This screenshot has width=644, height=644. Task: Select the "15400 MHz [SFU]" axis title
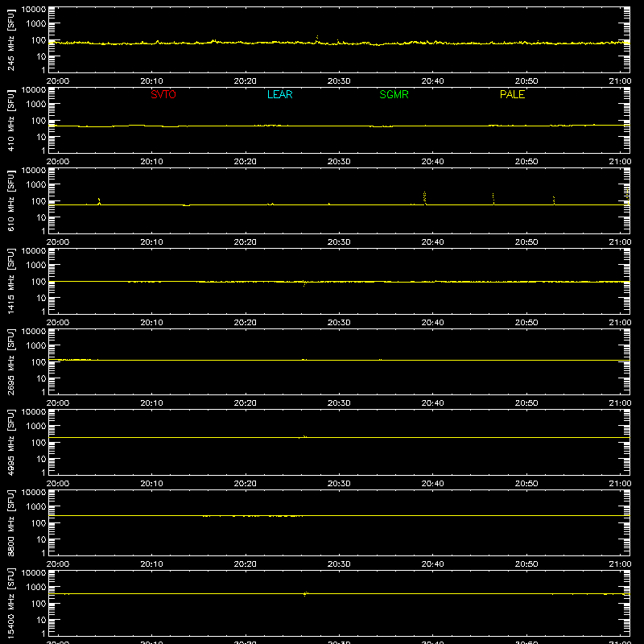[x=11, y=603]
